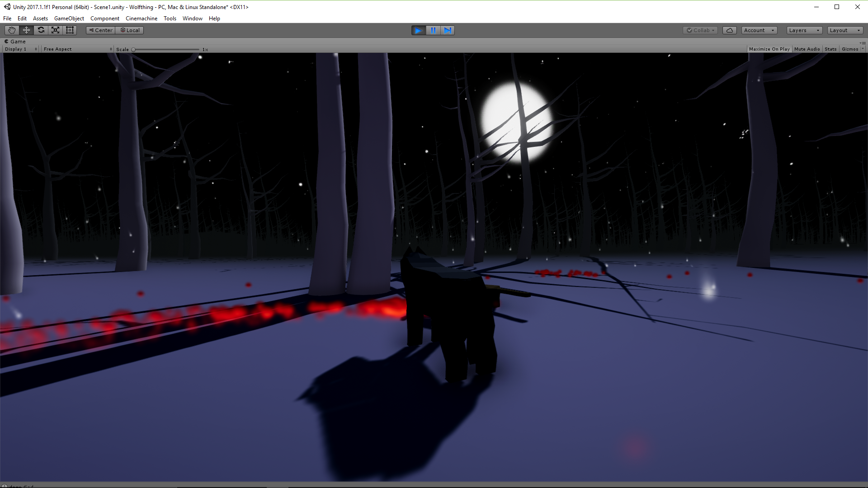Open the Cinemachine menu

click(141, 19)
